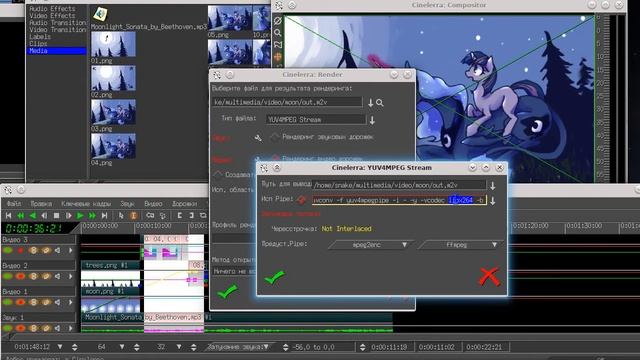This screenshot has width=640, height=360.
Task: Start normal forward playback with the green arrow
Action: [x=80, y=216]
